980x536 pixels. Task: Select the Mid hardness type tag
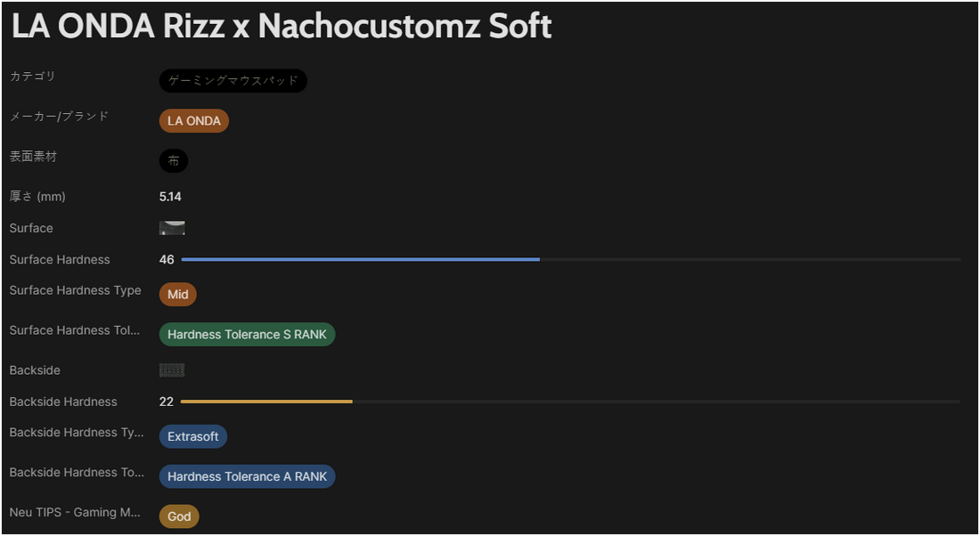(x=178, y=294)
